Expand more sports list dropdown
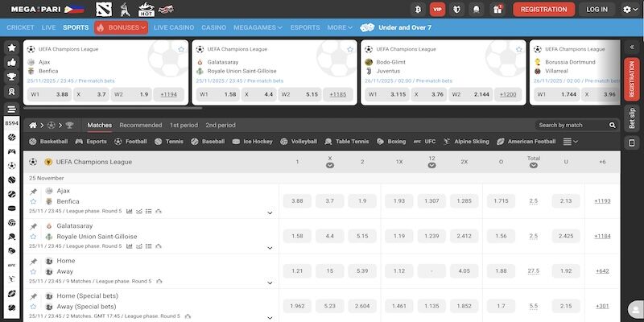This screenshot has width=644, height=322. point(571,142)
